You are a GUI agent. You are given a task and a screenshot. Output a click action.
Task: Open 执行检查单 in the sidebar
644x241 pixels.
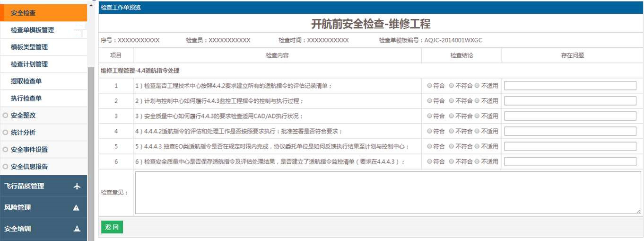[x=44, y=98]
